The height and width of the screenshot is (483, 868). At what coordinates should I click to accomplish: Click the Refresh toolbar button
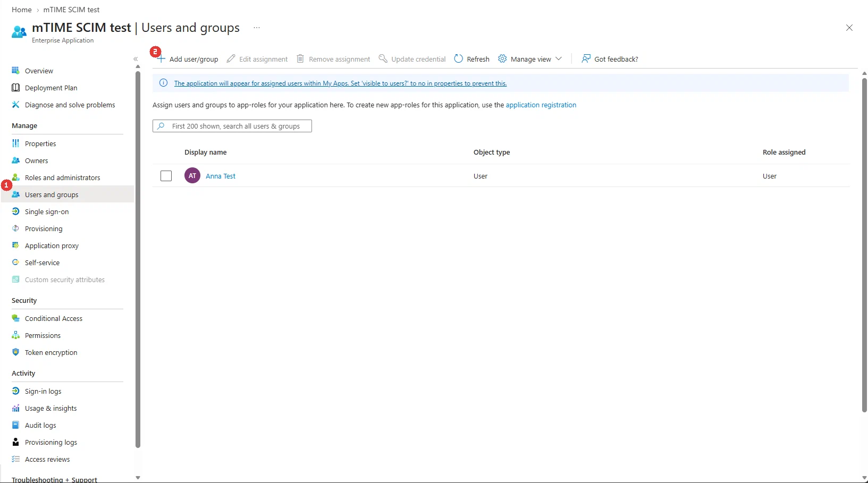471,59
